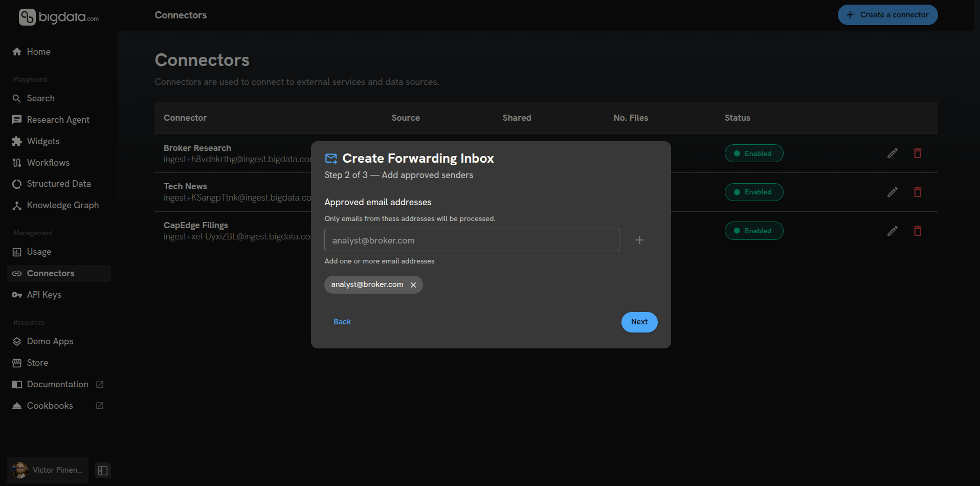Viewport: 980px width, 486px height.
Task: Open the Victor Pimen... user profile
Action: 48,470
